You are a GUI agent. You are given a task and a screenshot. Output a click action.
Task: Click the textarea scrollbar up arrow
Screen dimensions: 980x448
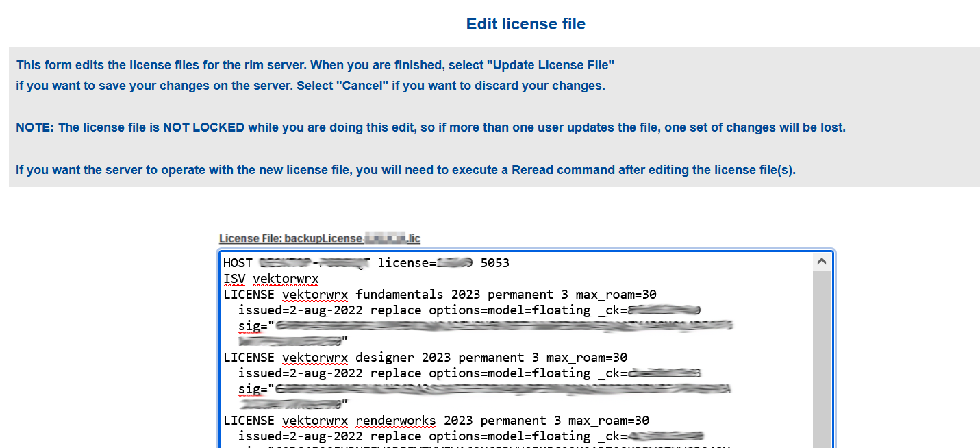(x=822, y=261)
